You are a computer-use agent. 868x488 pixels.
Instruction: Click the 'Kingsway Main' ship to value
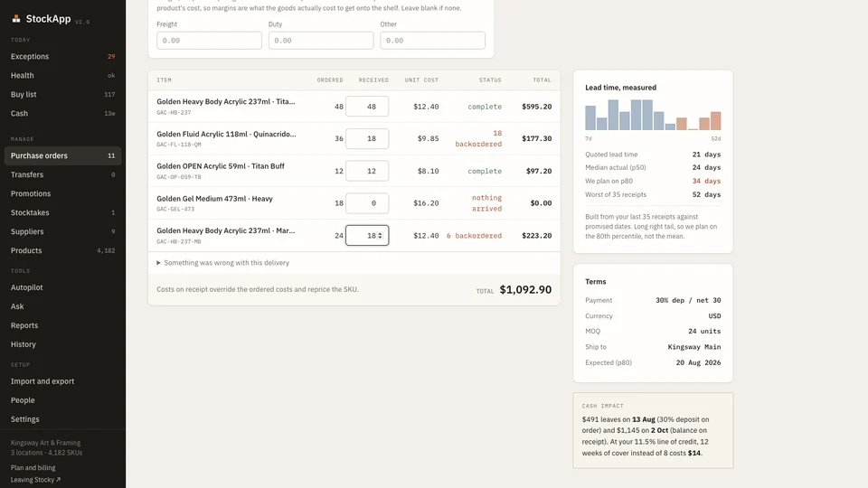(x=694, y=347)
